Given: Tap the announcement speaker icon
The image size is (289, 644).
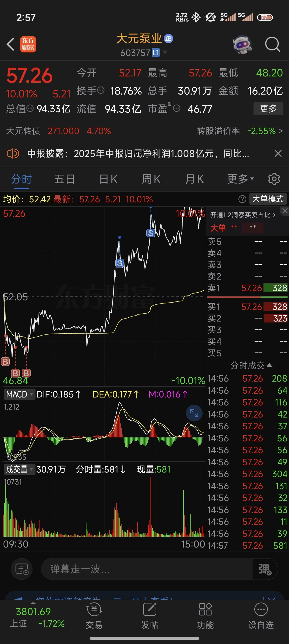Looking at the screenshot, I should (13, 153).
